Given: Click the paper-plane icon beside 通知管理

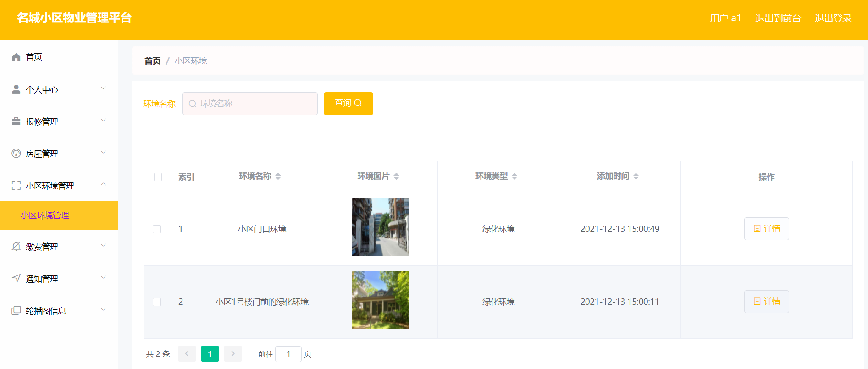Looking at the screenshot, I should point(16,278).
